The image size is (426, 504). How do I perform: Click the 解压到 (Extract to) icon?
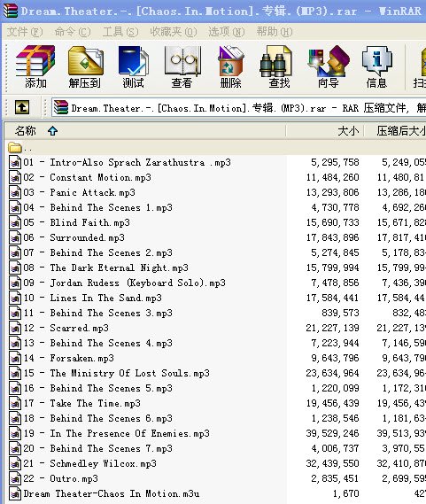[85, 66]
